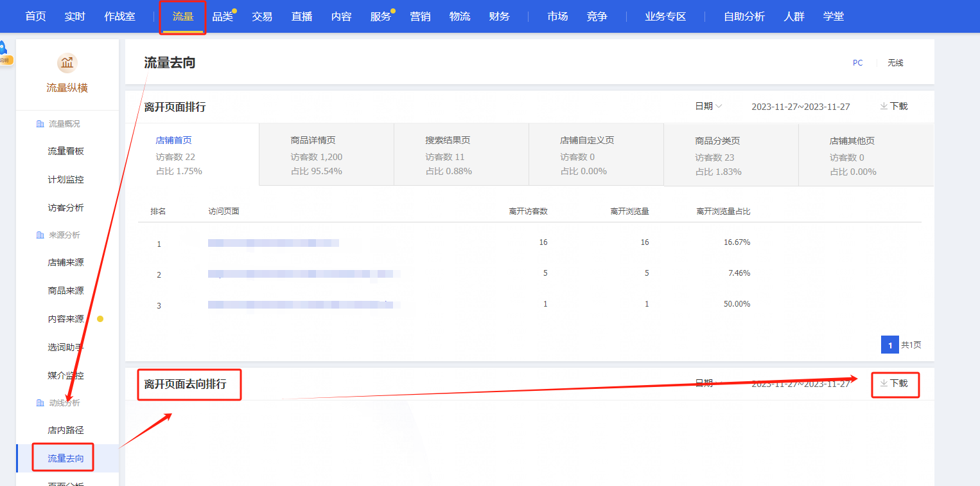The height and width of the screenshot is (486, 980).
Task: Open 流量看板 in the sidebar
Action: click(66, 151)
